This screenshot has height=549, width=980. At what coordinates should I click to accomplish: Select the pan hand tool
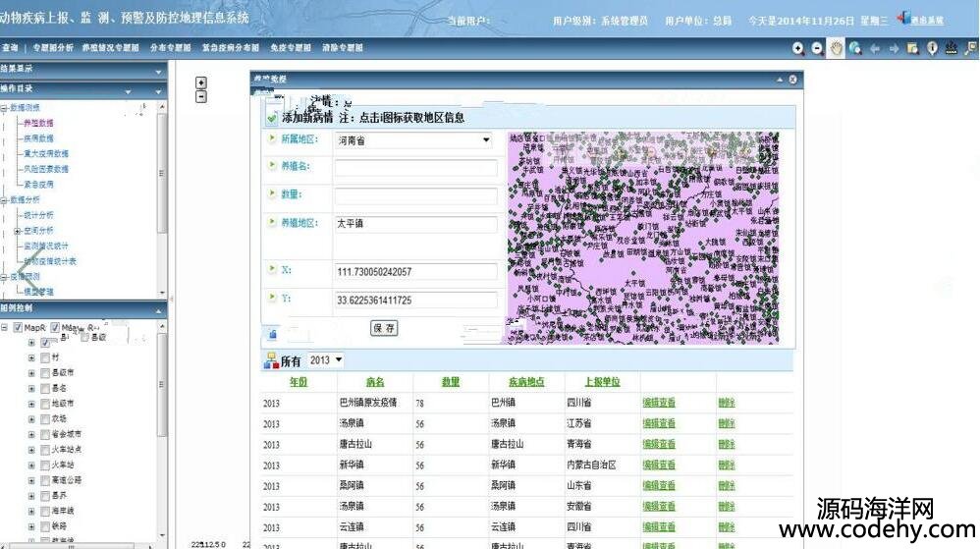click(837, 48)
